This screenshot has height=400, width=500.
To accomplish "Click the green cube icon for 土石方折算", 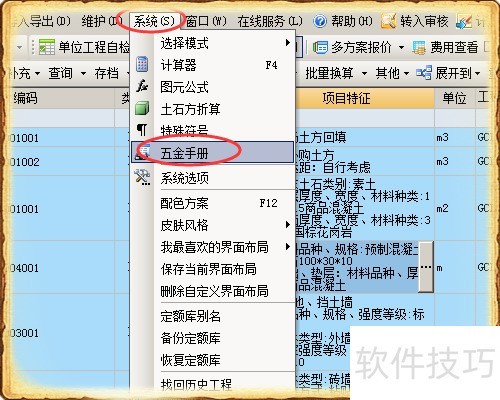I will tap(142, 108).
